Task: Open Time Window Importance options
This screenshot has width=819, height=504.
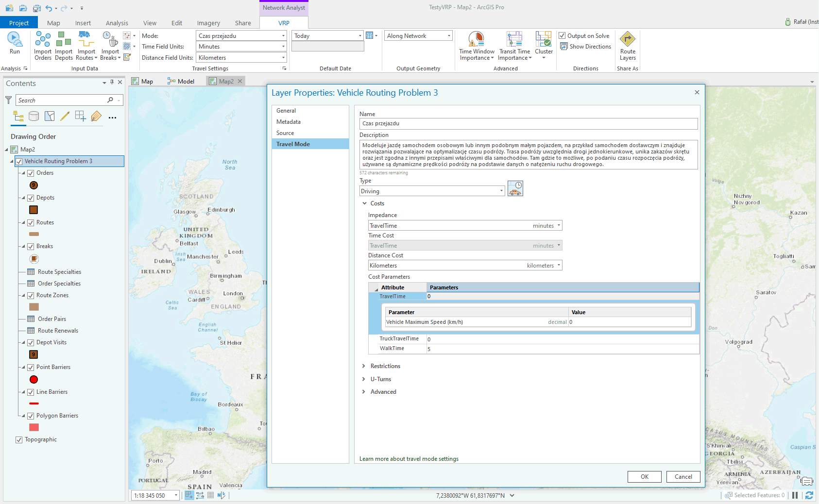Action: [x=477, y=46]
